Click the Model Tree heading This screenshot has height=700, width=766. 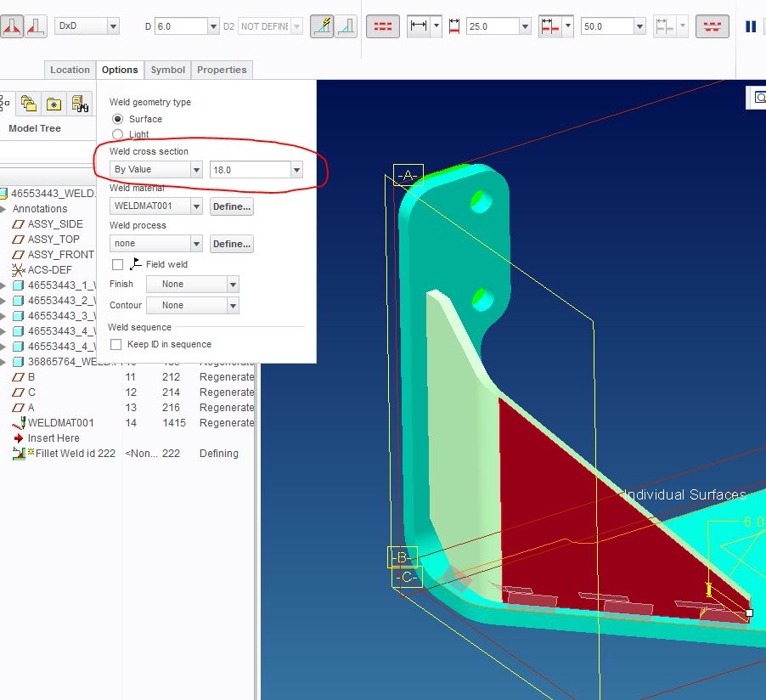click(x=35, y=128)
